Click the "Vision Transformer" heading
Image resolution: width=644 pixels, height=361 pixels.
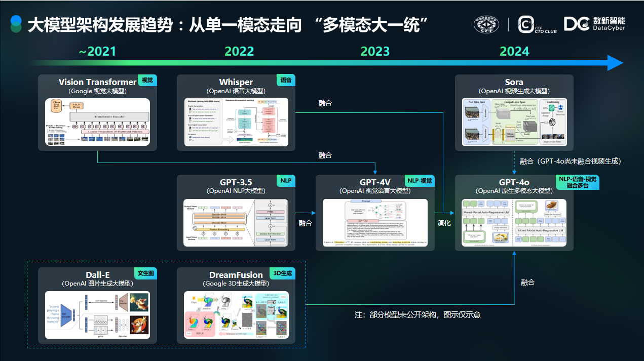click(97, 82)
